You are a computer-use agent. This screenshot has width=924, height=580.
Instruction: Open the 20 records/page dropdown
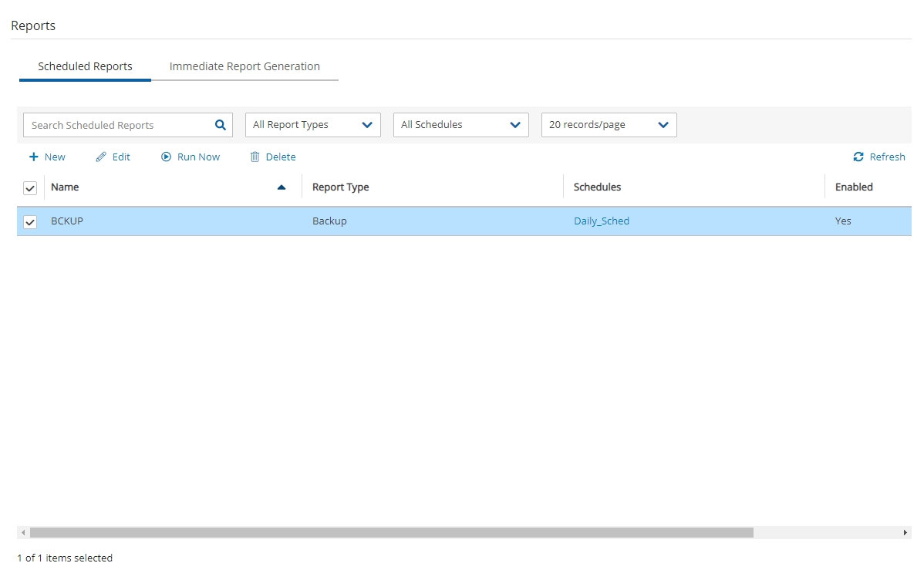(x=609, y=125)
